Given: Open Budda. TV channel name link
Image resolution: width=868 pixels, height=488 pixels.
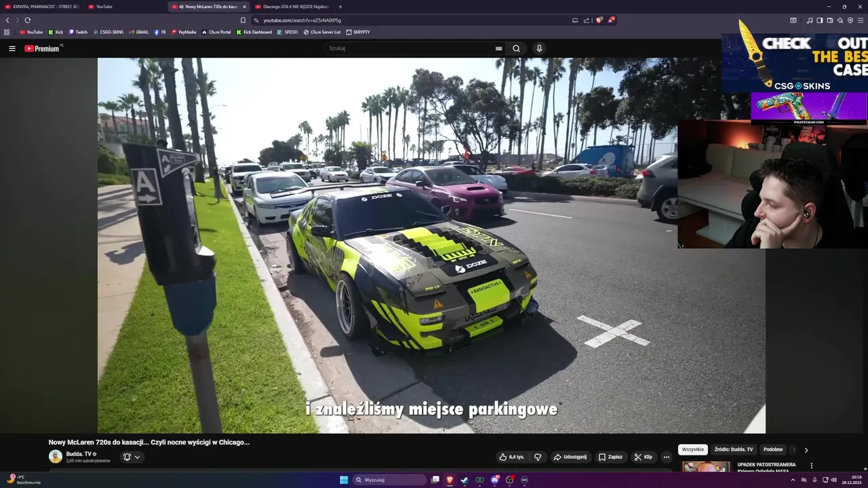Looking at the screenshot, I should click(x=79, y=453).
